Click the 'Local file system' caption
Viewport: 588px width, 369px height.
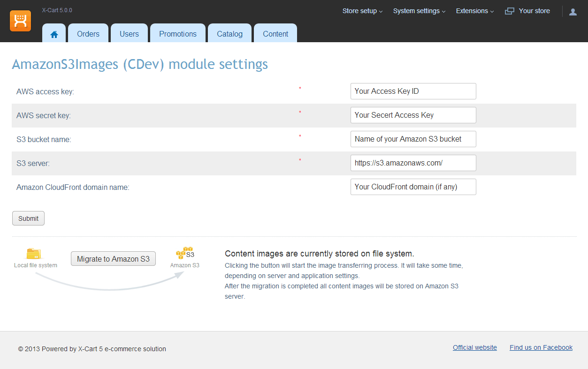36,265
